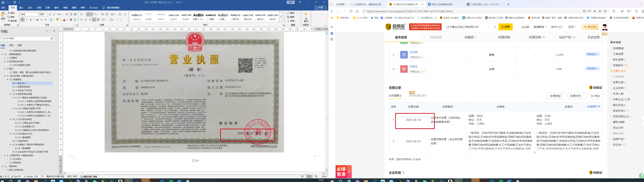This screenshot has width=644, height=182.
Task: Align paragraph text to the right
Action: 90,20
